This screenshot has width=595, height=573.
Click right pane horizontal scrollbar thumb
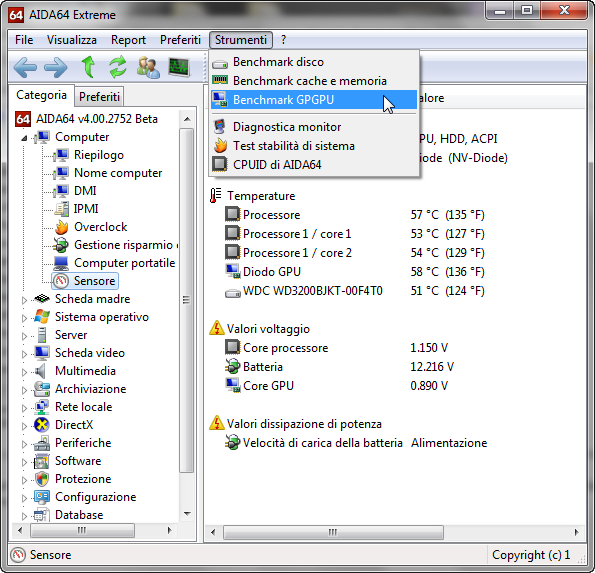click(x=333, y=532)
